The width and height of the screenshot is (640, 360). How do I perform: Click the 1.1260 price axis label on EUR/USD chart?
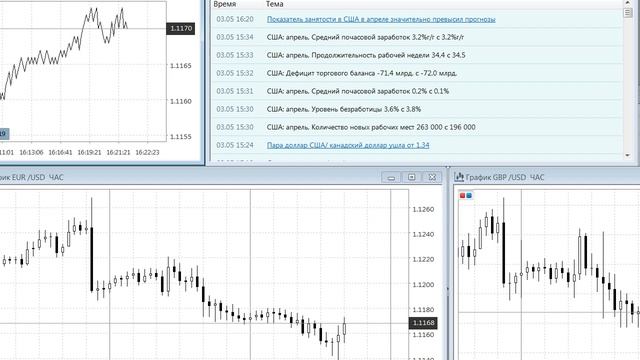point(423,209)
